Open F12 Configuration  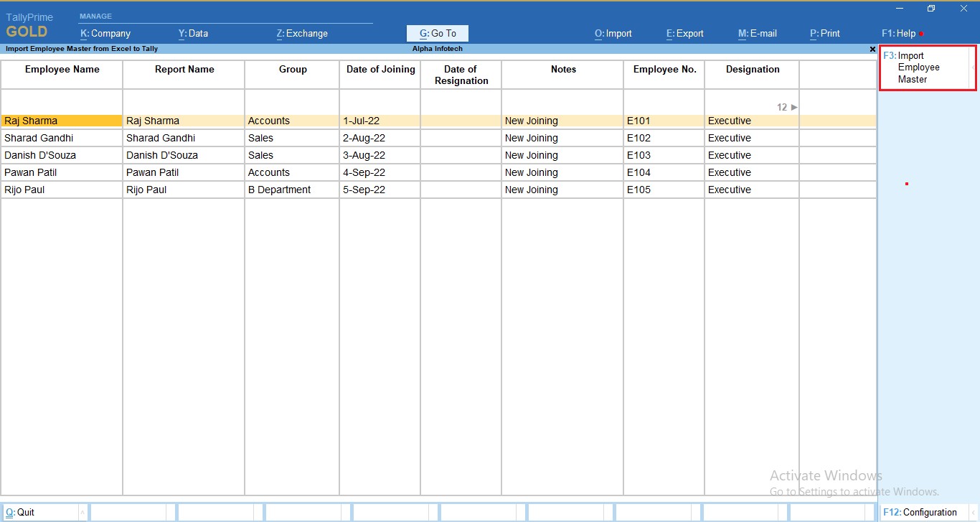pyautogui.click(x=920, y=512)
